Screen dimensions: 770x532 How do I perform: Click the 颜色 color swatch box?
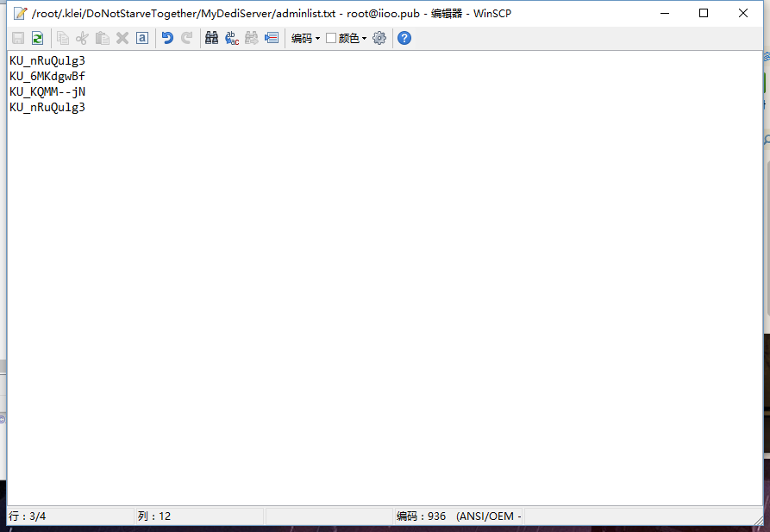(331, 38)
